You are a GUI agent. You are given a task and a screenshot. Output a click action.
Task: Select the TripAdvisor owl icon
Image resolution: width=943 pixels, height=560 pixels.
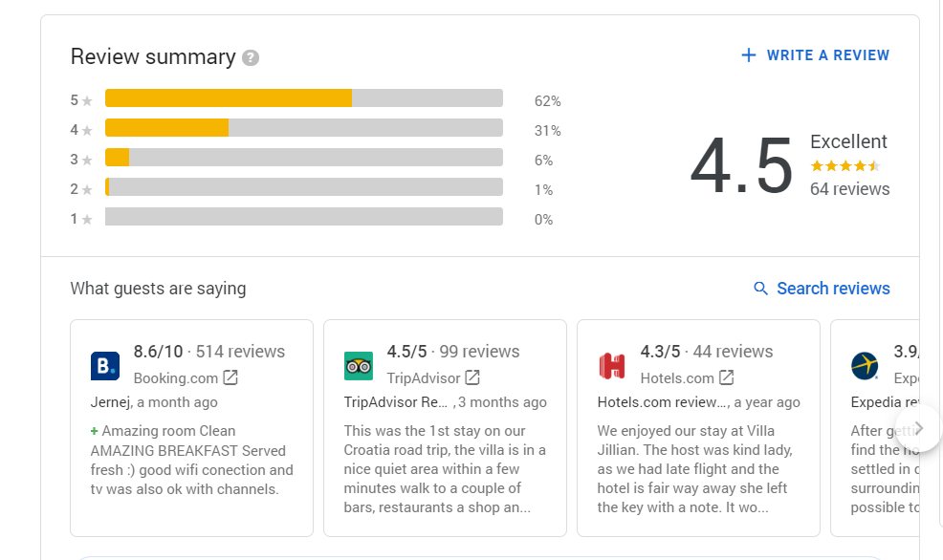coord(359,366)
